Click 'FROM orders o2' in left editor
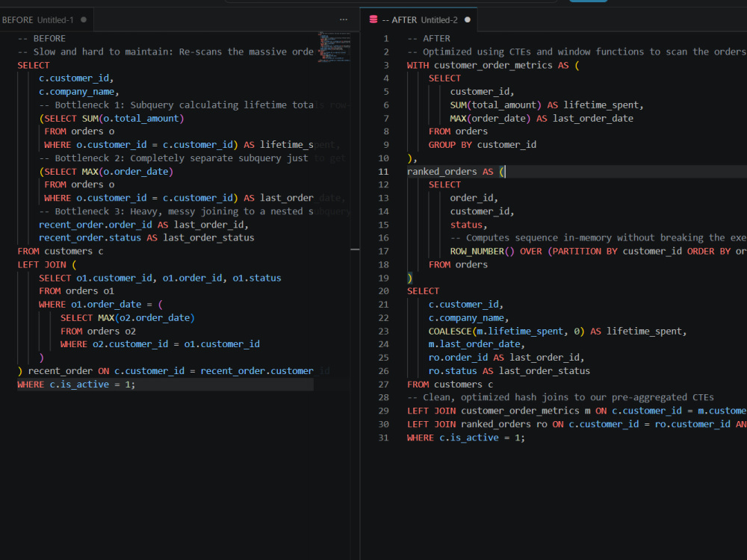747x560 pixels. tap(98, 331)
